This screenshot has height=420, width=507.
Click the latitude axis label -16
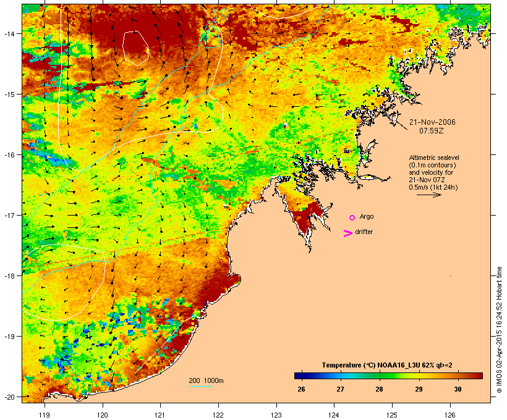pos(9,155)
